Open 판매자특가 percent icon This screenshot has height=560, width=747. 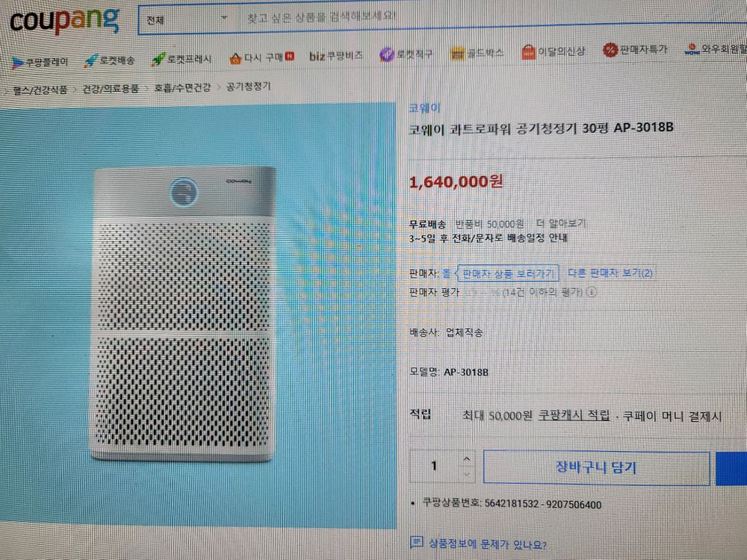pyautogui.click(x=610, y=50)
